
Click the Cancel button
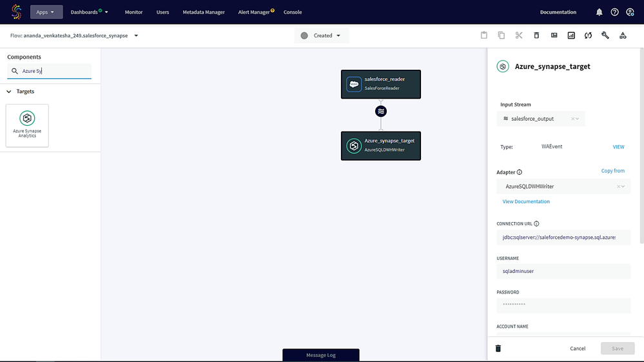point(578,348)
